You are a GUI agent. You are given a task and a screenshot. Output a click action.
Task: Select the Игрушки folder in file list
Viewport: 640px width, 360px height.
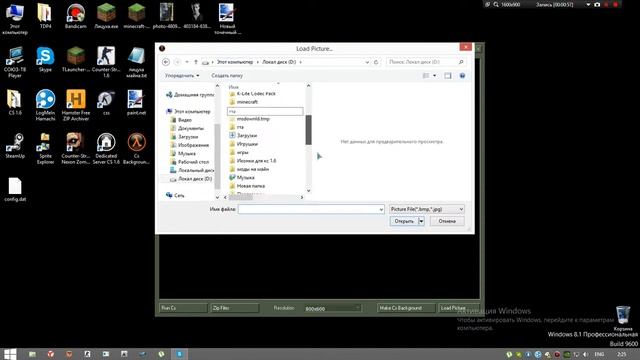coord(243,144)
